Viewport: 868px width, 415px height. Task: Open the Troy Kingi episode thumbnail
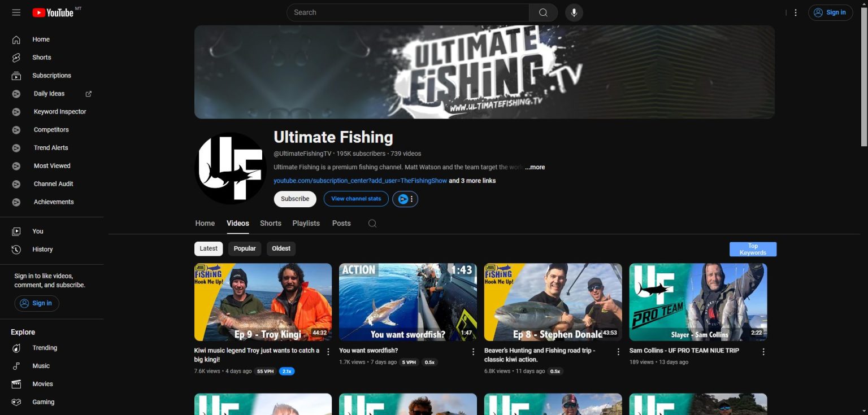tap(263, 302)
